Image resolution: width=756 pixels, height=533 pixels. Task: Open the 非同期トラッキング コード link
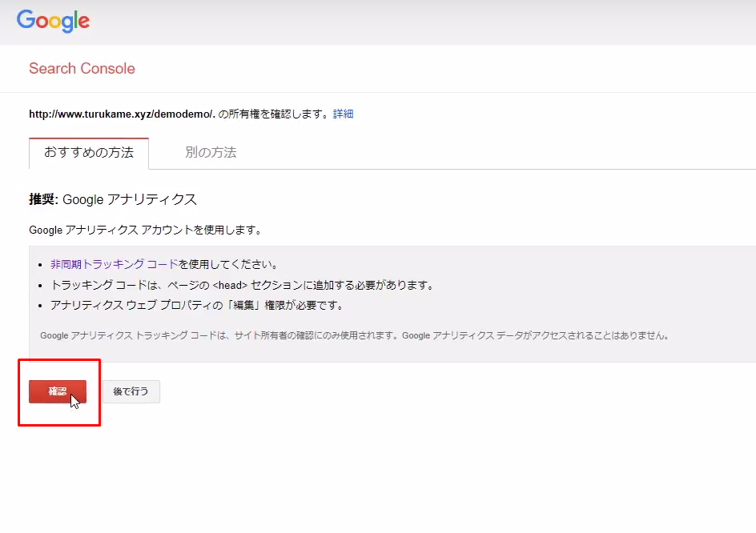tap(115, 264)
